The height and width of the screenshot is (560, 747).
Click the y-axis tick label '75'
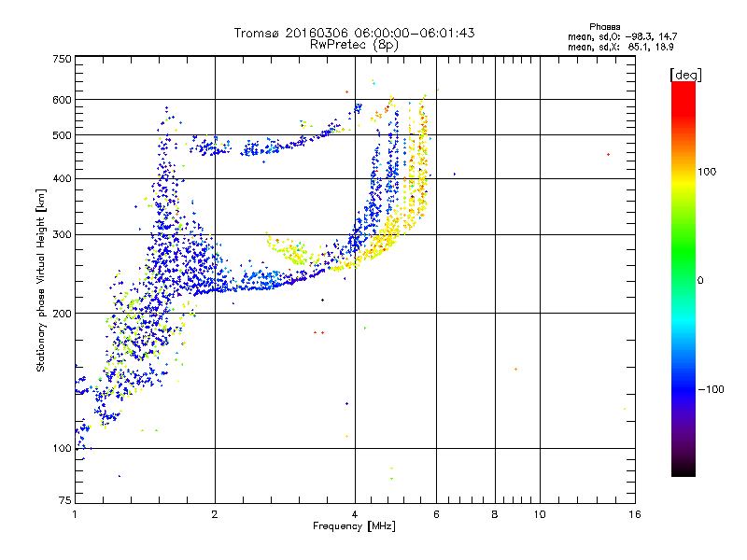tap(65, 500)
